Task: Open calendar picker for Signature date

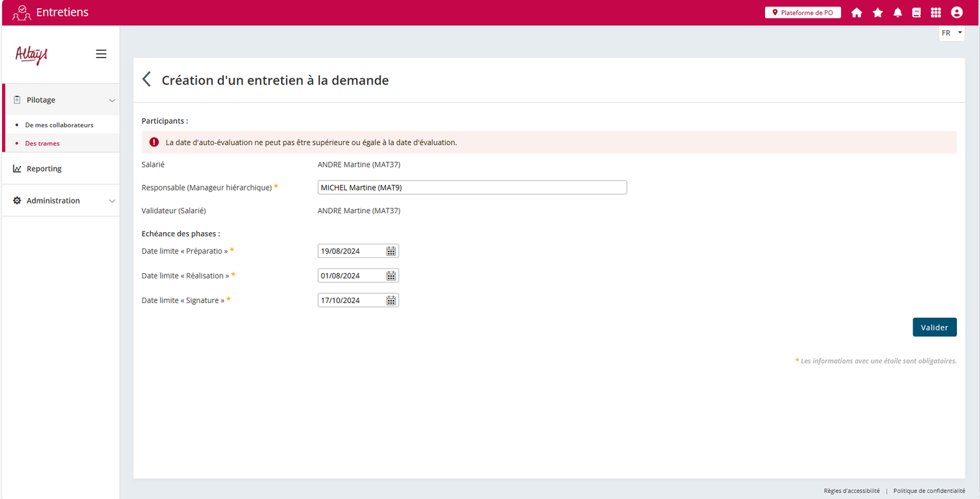Action: (x=391, y=300)
